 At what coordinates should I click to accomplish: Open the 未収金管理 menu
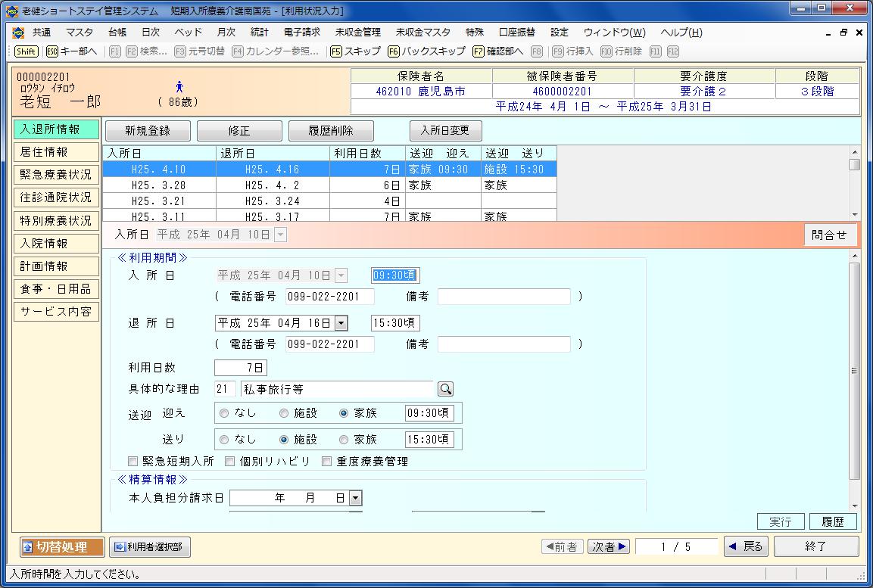point(357,33)
